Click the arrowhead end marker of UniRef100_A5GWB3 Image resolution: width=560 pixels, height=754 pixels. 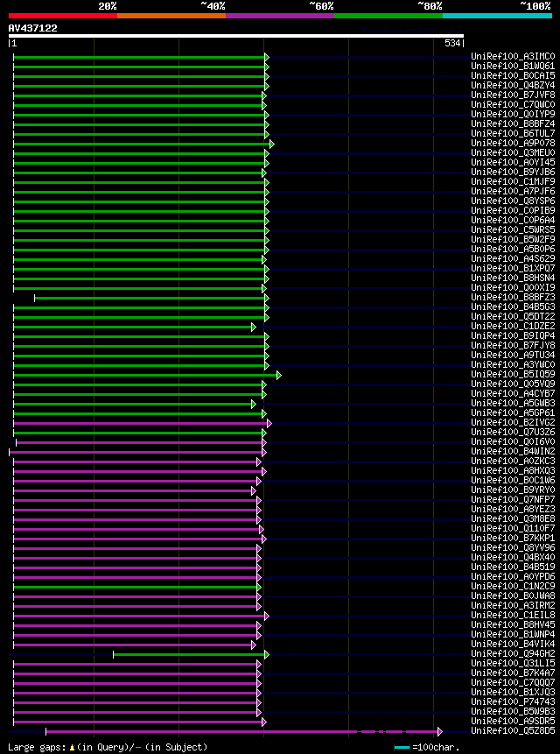[254, 404]
